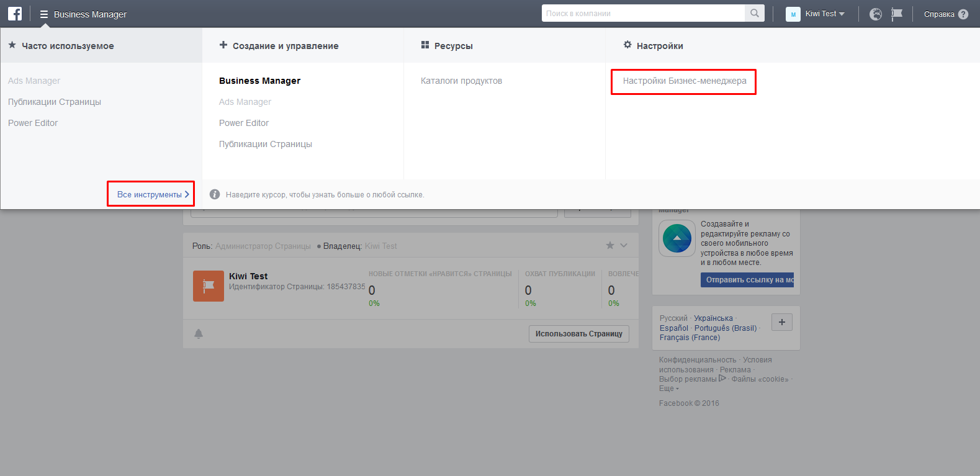Click Администратор Страницы role link
The height and width of the screenshot is (476, 980).
coord(263,246)
